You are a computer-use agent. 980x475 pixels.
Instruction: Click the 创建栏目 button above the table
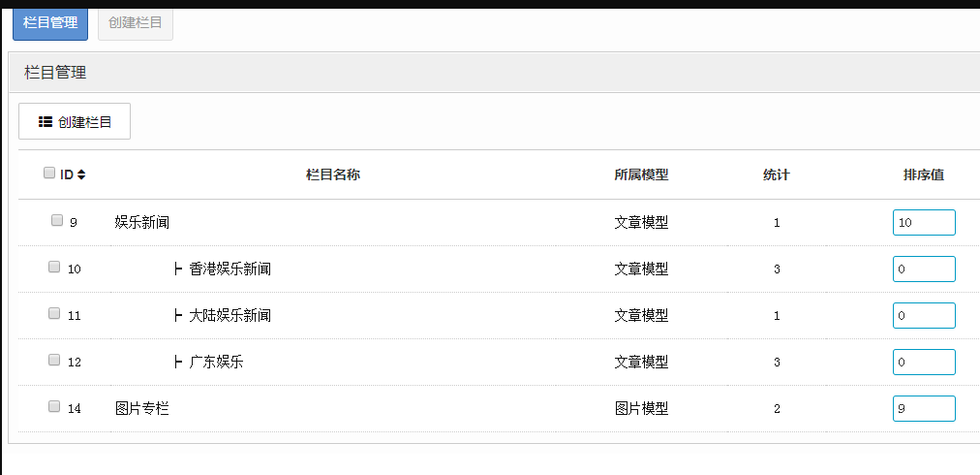pos(75,121)
